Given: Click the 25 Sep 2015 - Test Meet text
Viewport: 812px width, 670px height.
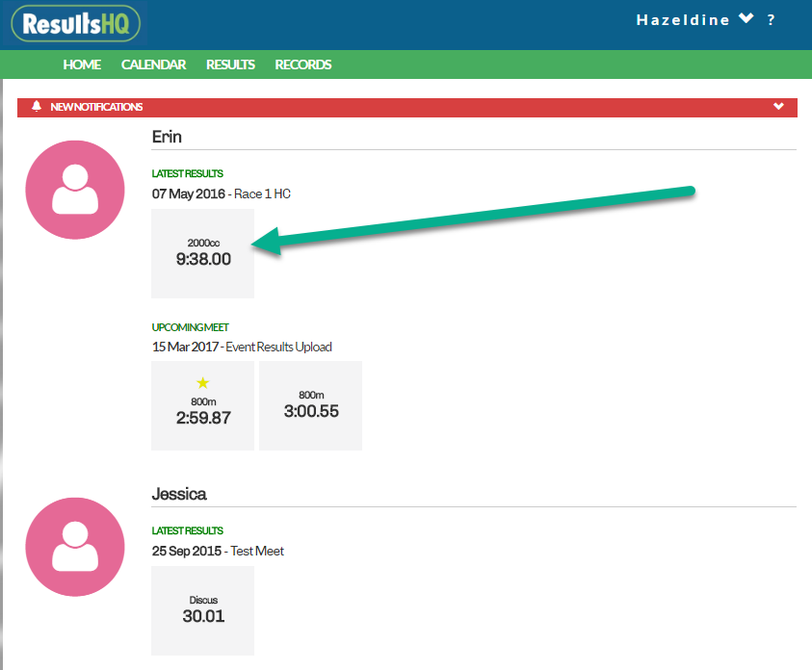Looking at the screenshot, I should click(x=218, y=551).
